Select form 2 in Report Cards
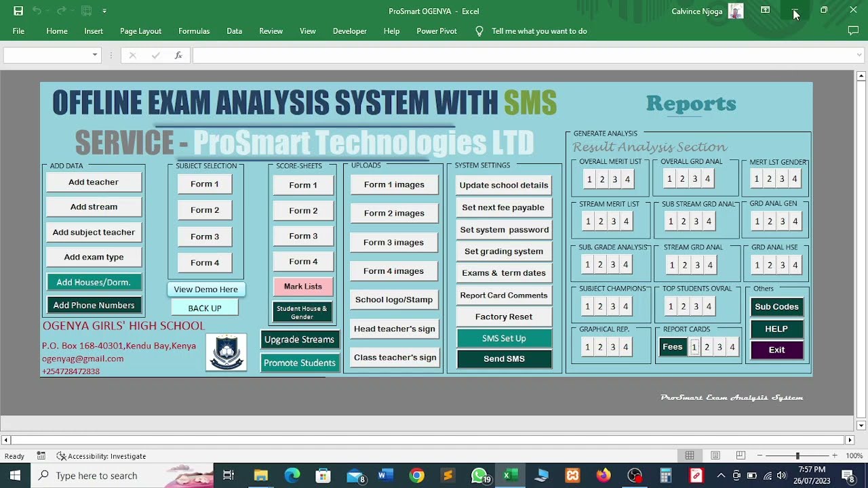This screenshot has width=868, height=488. [707, 347]
